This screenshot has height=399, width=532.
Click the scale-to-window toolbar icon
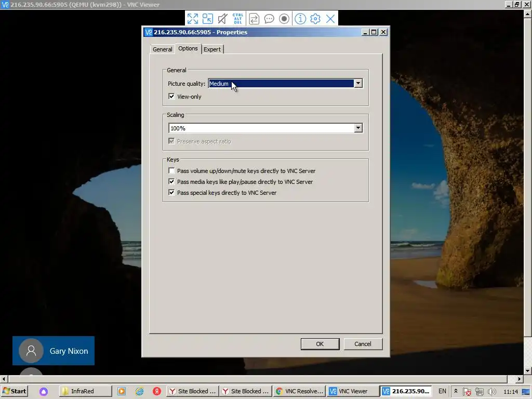point(208,19)
